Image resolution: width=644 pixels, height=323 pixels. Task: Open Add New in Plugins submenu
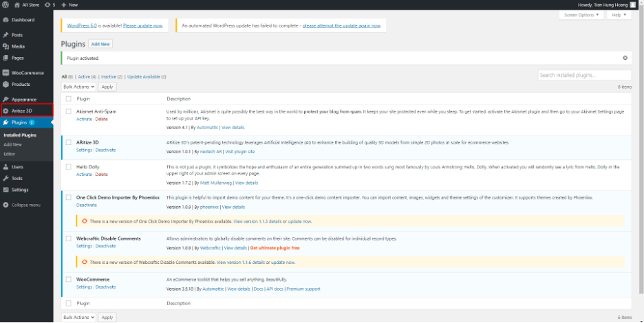click(x=13, y=144)
